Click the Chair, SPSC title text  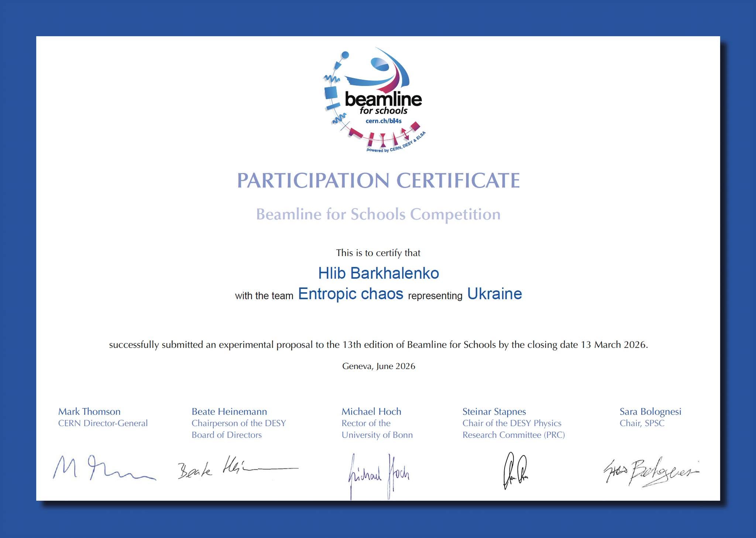point(642,424)
